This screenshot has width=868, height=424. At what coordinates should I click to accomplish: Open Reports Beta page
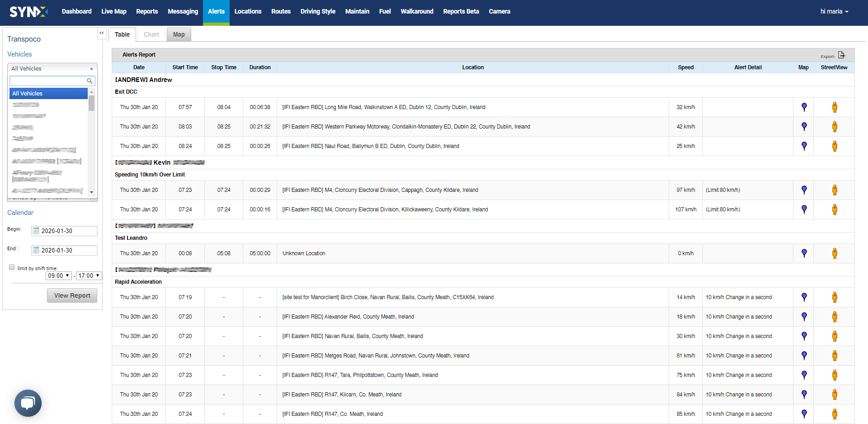tap(461, 11)
